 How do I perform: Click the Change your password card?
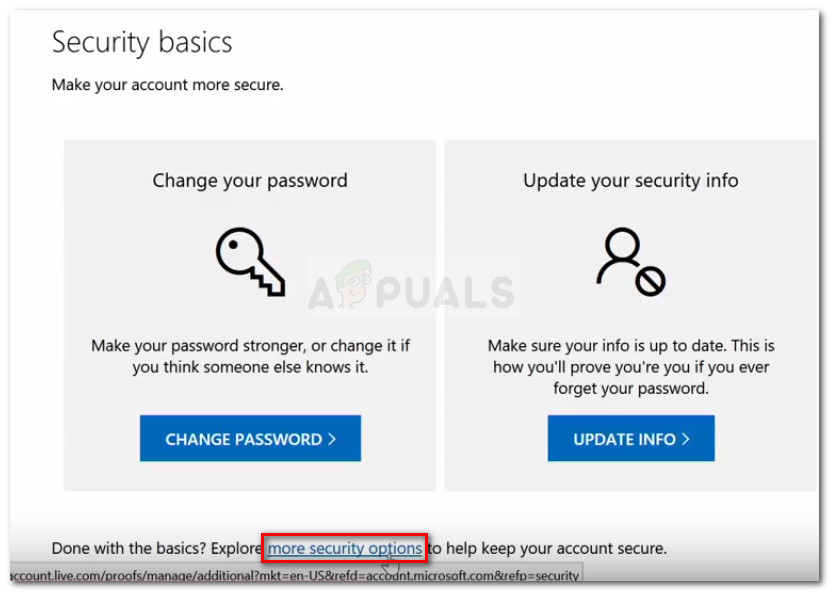tap(249, 315)
